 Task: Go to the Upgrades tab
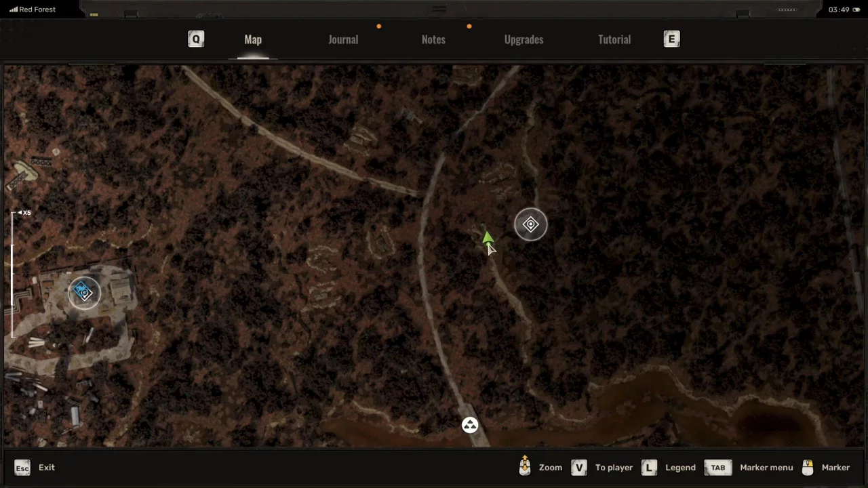click(524, 39)
